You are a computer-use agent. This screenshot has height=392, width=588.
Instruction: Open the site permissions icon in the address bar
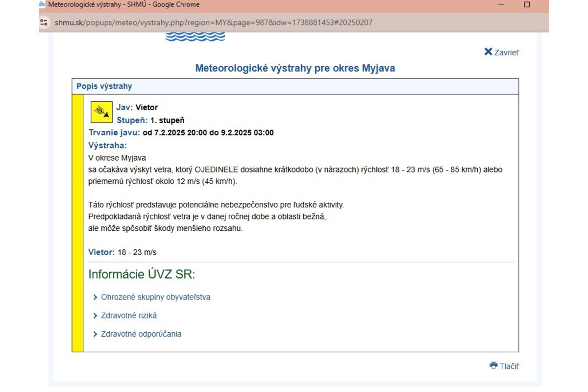[44, 22]
